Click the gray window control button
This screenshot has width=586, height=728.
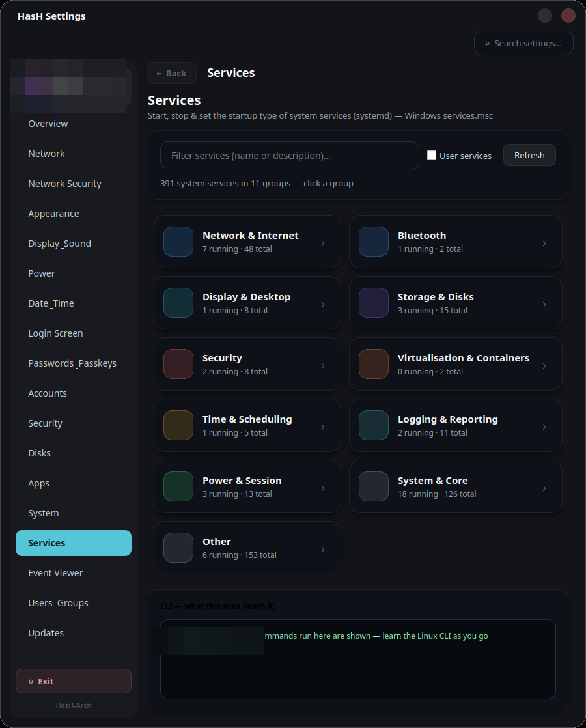(545, 16)
